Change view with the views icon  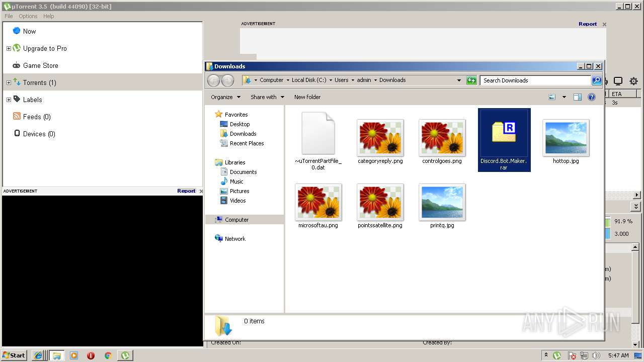pyautogui.click(x=552, y=97)
